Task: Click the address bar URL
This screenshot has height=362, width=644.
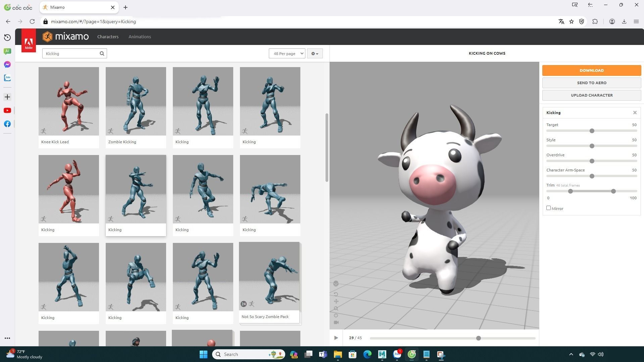Action: [93, 21]
